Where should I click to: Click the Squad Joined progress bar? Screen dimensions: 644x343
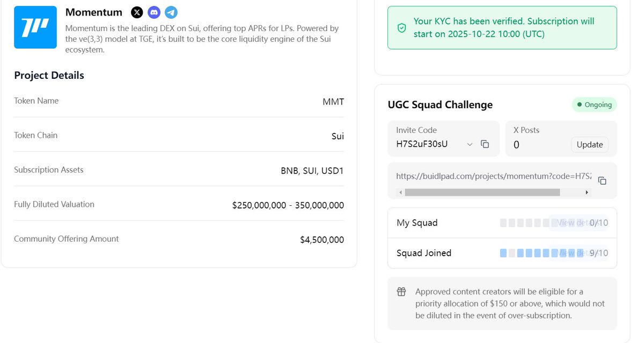coord(523,253)
